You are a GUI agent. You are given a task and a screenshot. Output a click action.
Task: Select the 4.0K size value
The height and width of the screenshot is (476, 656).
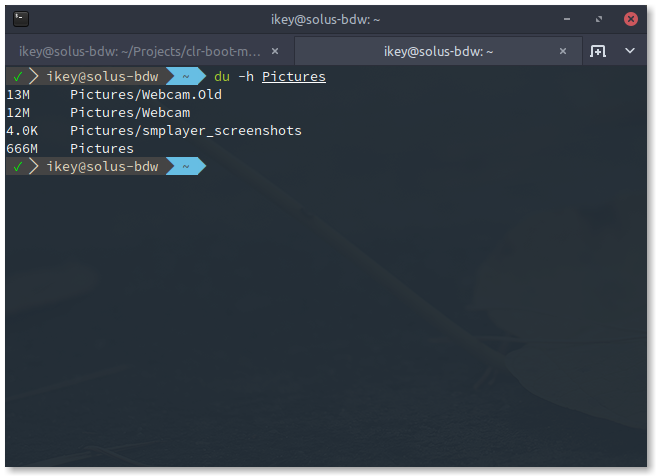coord(22,131)
